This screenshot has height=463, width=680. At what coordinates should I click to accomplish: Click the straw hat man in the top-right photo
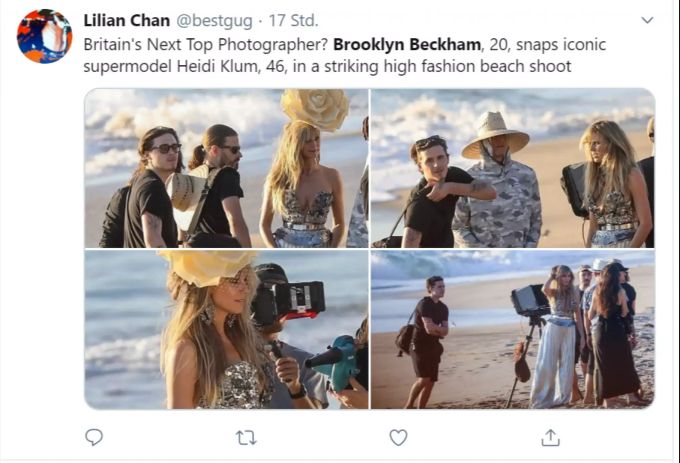click(497, 182)
